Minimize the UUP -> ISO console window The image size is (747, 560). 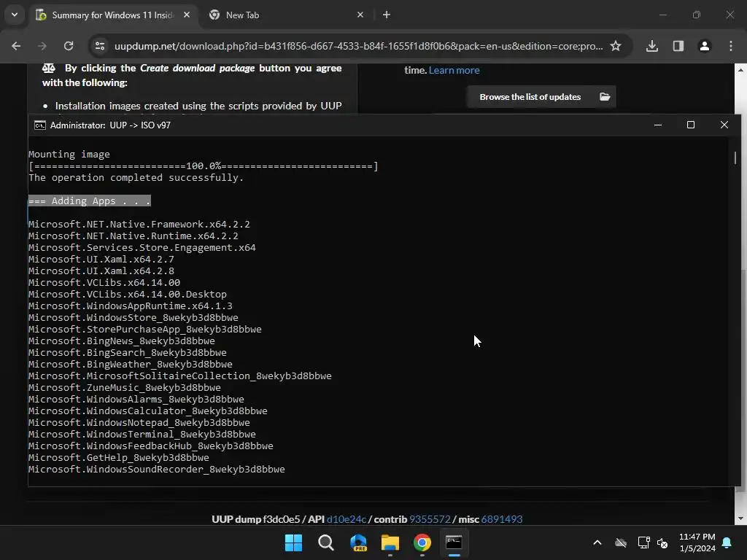point(658,125)
